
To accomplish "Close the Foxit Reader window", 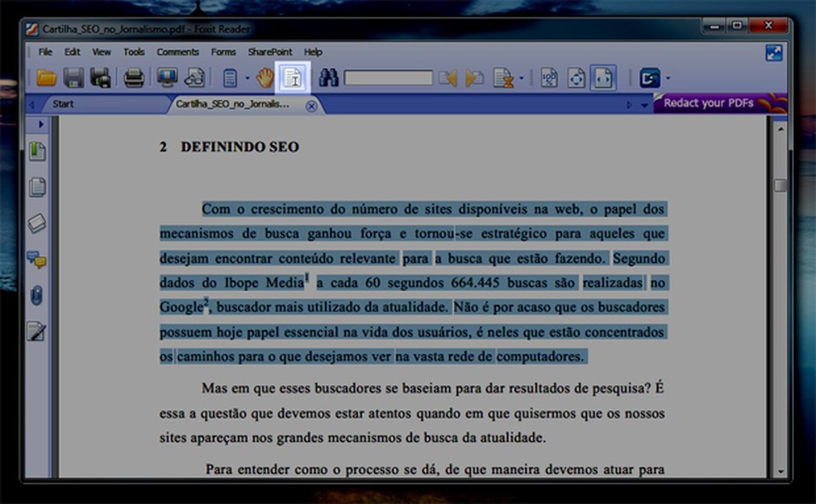I will coord(768,26).
